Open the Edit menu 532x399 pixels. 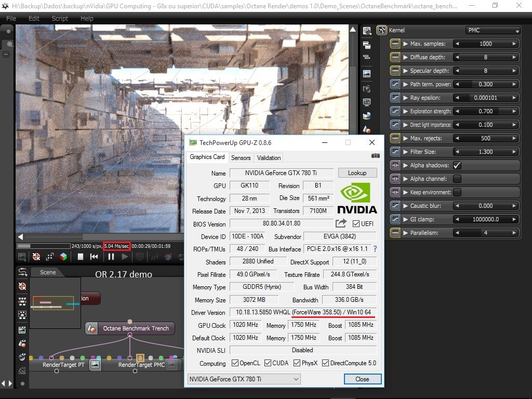tap(34, 18)
